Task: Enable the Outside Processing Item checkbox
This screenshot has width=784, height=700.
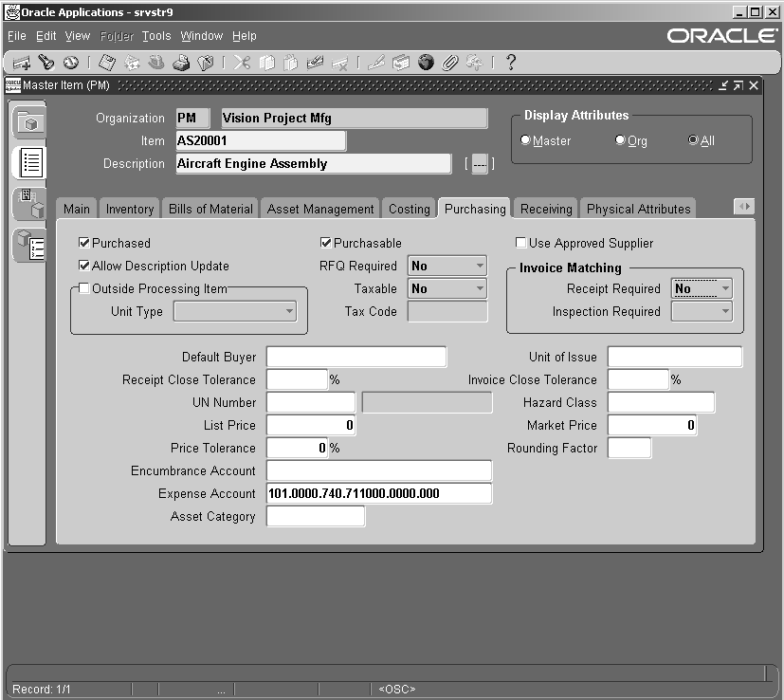Action: point(84,288)
